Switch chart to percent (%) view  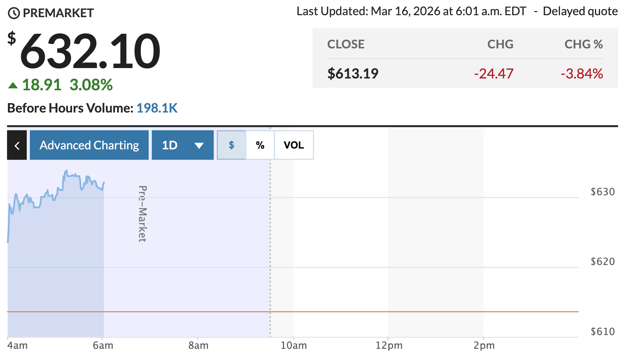260,145
